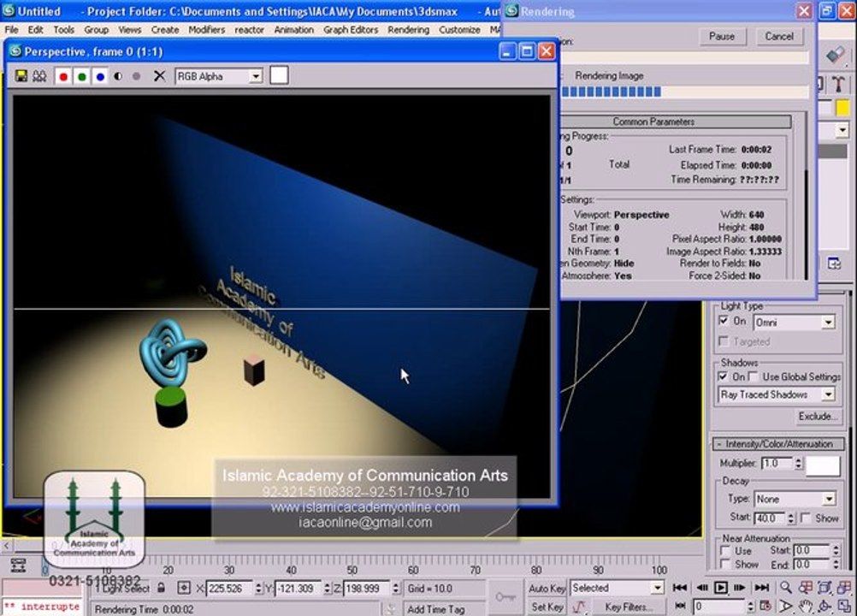Screen dimensions: 857x616
Task: Open the Animation menu
Action: pos(293,29)
